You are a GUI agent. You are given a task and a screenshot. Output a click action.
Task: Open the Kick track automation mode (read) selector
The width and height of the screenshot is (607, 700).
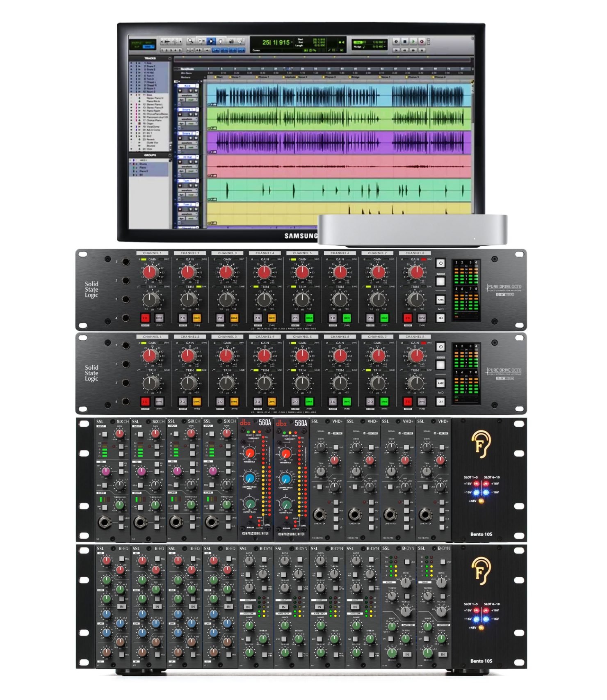(192, 100)
